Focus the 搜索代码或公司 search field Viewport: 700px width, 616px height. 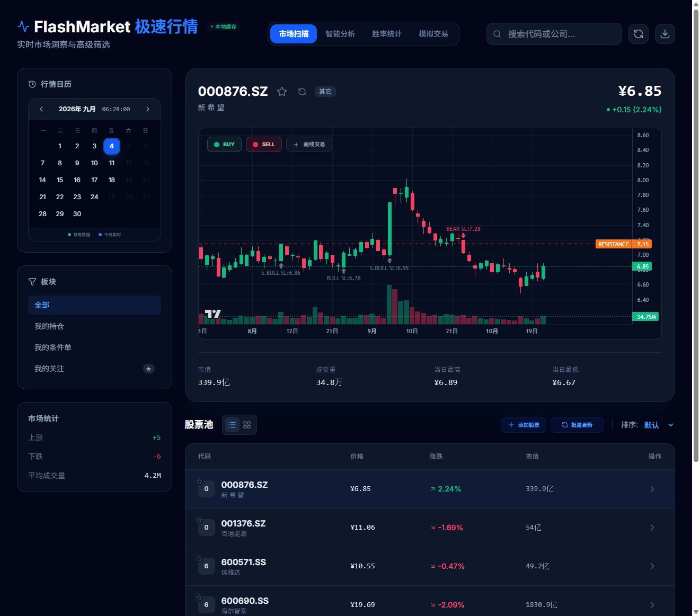[554, 34]
